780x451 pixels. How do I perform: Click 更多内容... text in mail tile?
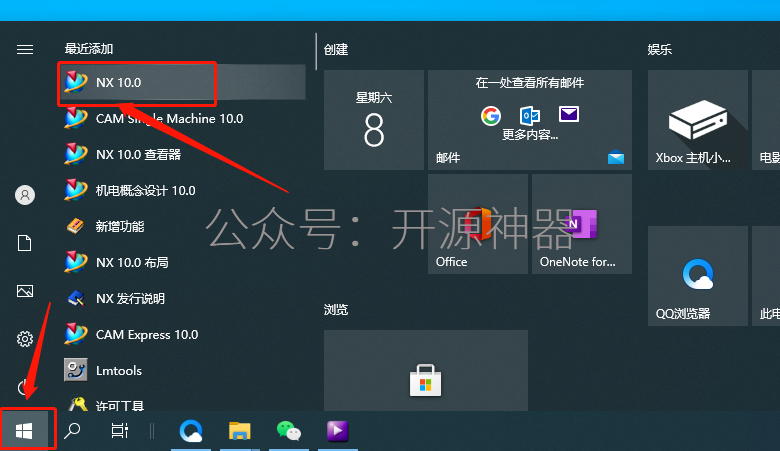(530, 135)
